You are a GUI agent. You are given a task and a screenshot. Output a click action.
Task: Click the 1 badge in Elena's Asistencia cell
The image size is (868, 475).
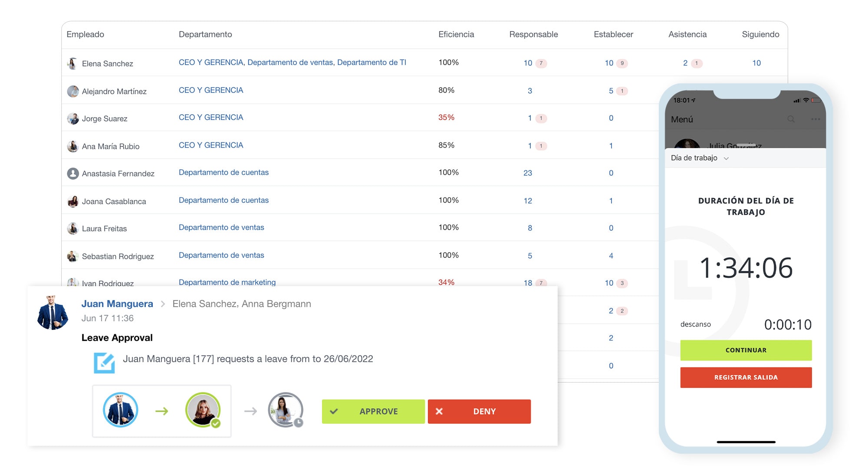pos(697,63)
